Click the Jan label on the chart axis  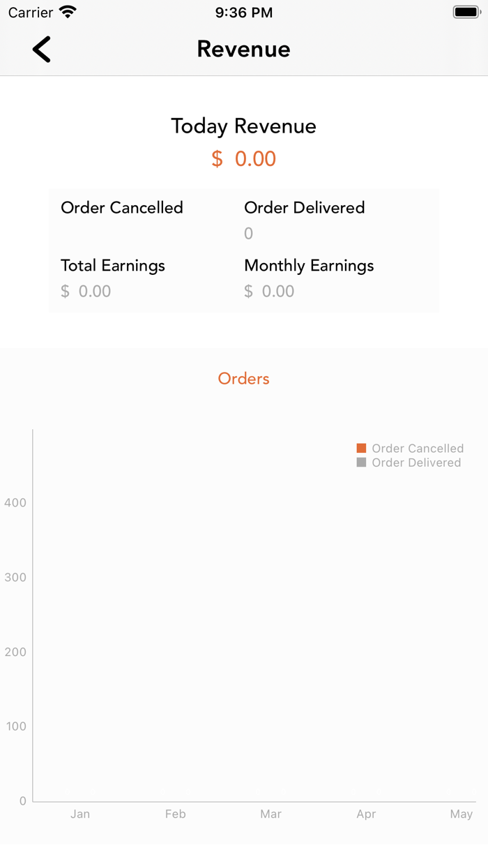(x=80, y=814)
